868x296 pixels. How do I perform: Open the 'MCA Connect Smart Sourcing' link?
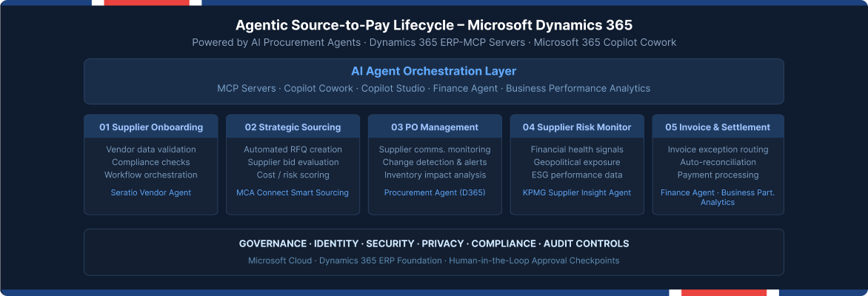[x=293, y=192]
